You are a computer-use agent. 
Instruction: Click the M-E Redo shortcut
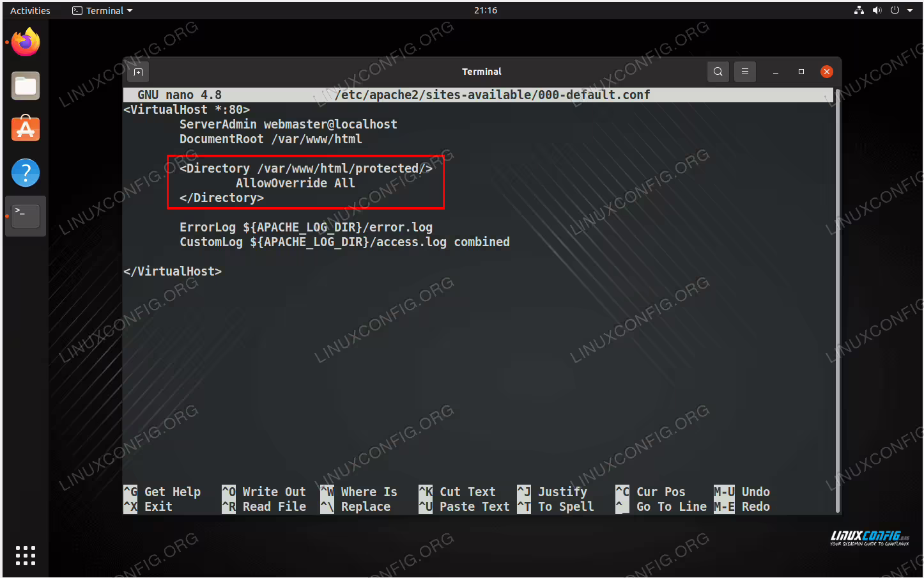(742, 506)
